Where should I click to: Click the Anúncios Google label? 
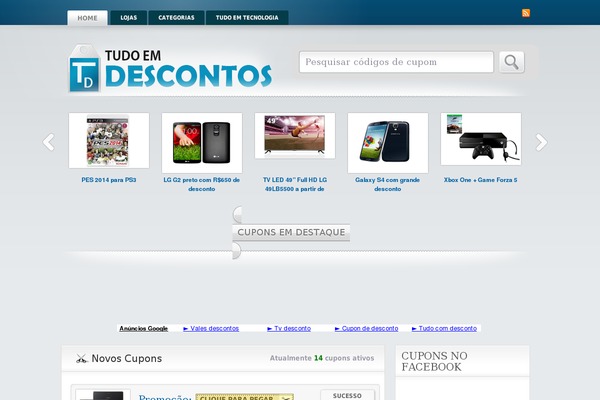click(143, 328)
